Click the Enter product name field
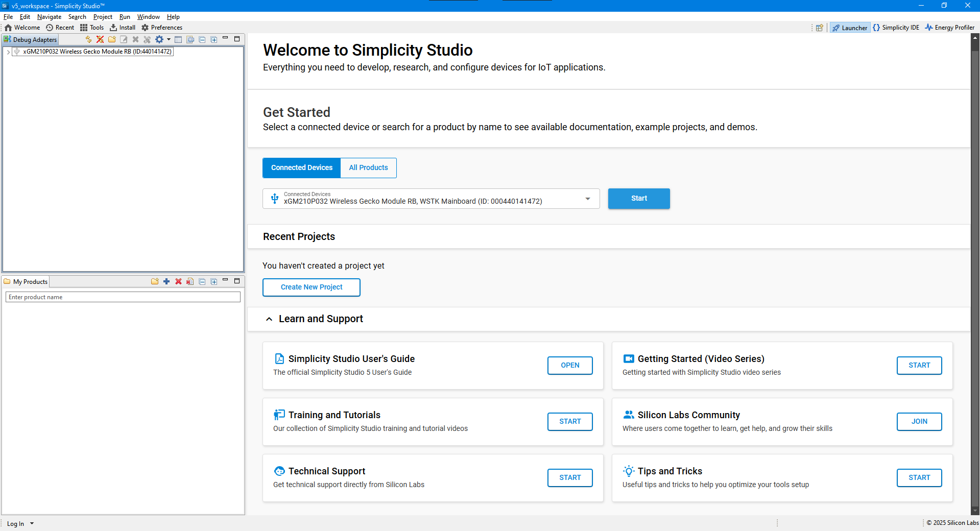980x531 pixels. [x=123, y=297]
